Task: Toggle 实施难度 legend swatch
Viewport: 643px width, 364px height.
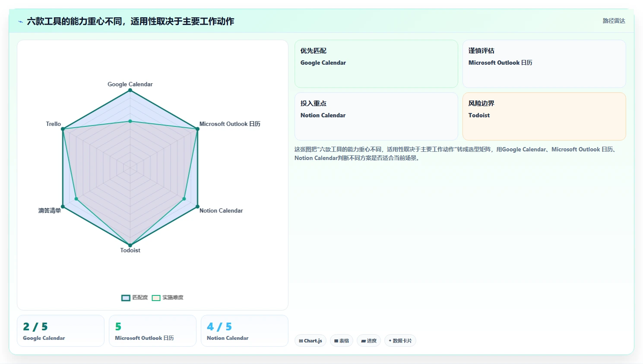Action: [x=156, y=298]
